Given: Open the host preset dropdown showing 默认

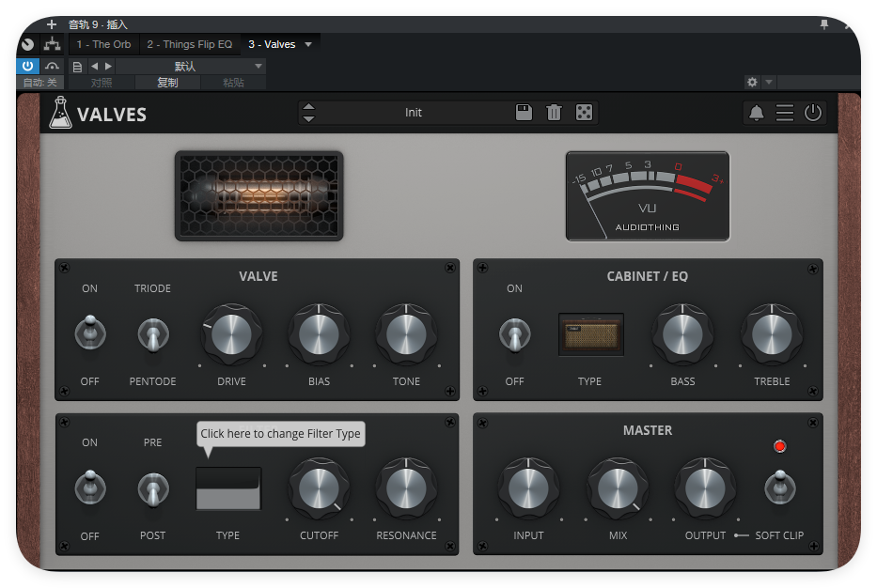Looking at the screenshot, I should tap(190, 67).
